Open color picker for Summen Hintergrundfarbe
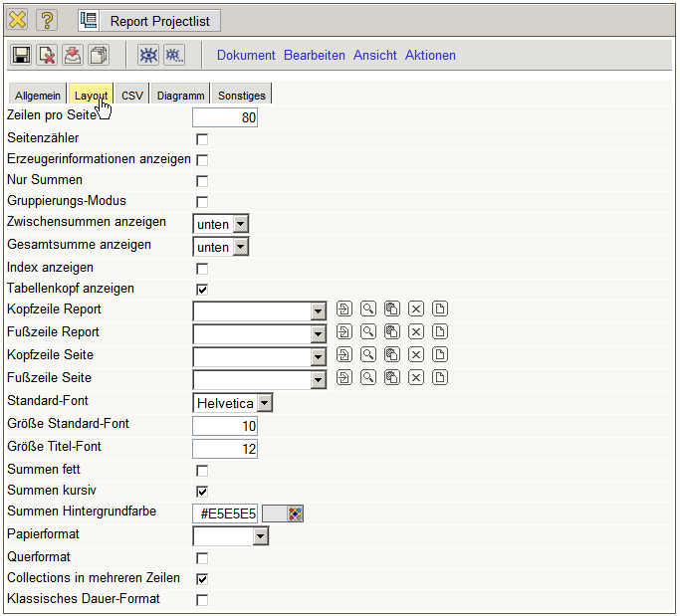680x616 pixels. (295, 513)
